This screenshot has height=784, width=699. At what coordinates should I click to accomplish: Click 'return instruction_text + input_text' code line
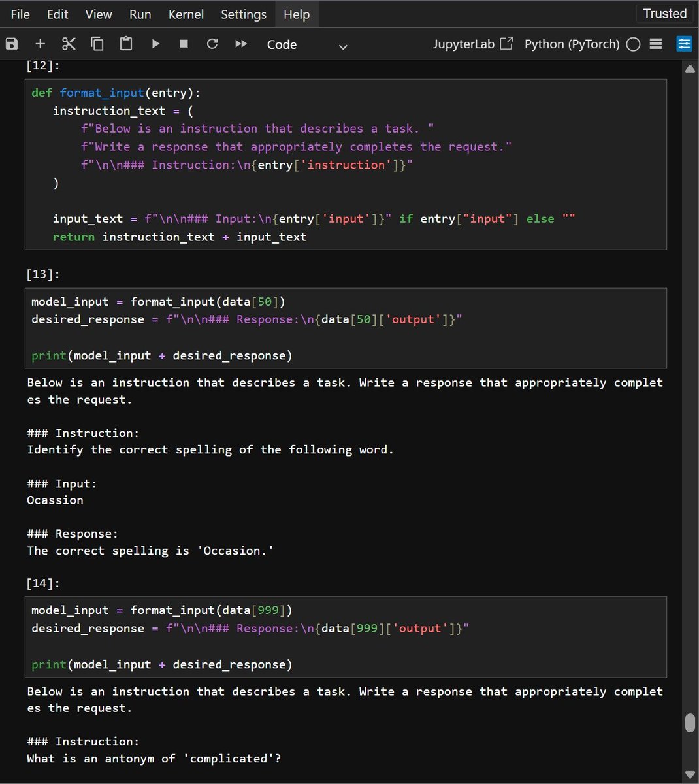tap(180, 237)
